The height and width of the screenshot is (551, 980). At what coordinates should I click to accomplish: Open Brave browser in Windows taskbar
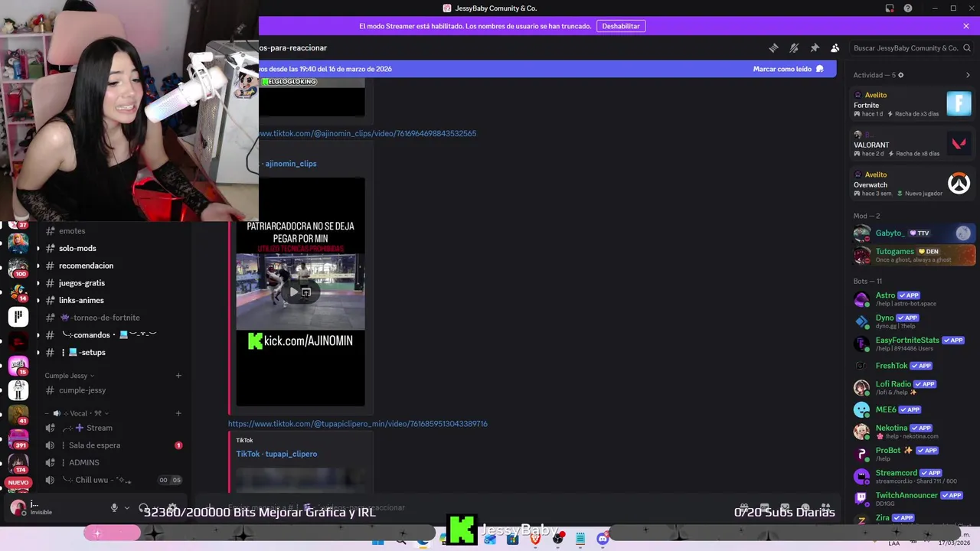coord(535,539)
